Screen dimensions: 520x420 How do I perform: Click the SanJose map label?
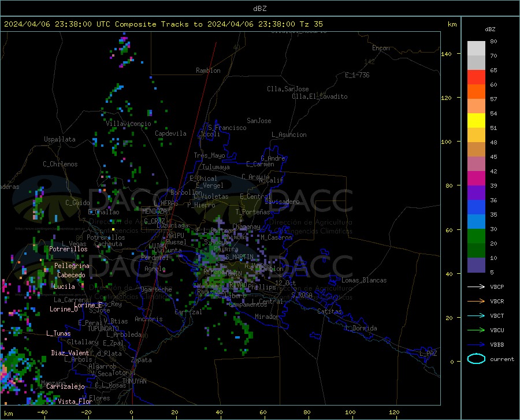(x=259, y=121)
